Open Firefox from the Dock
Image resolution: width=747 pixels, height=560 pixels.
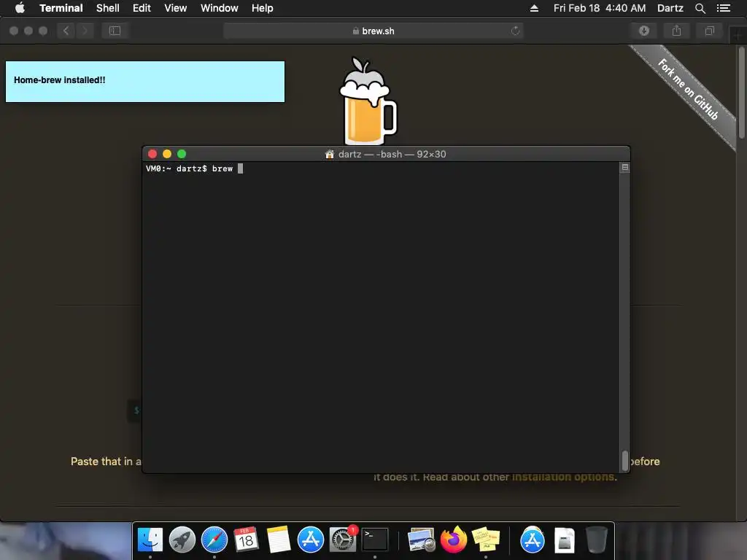(454, 540)
